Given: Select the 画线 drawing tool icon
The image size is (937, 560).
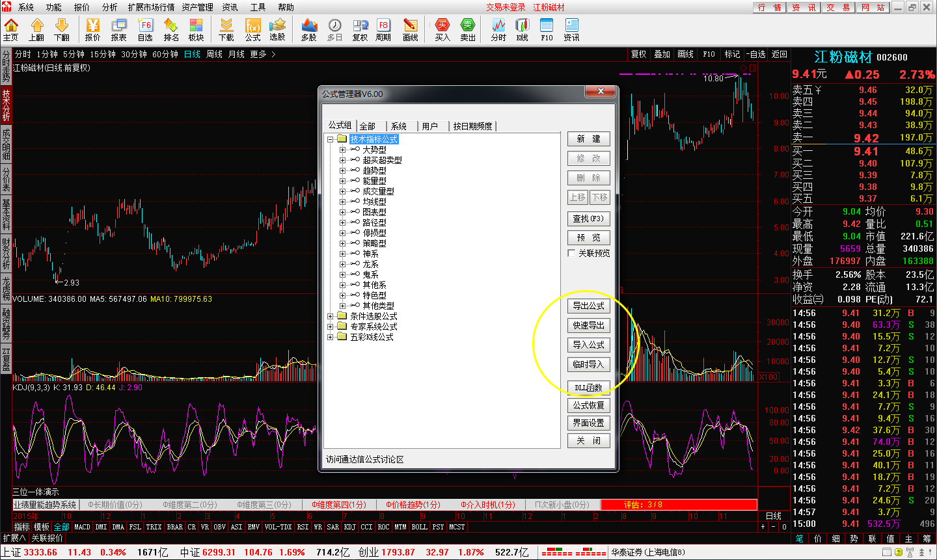Looking at the screenshot, I should tap(411, 29).
